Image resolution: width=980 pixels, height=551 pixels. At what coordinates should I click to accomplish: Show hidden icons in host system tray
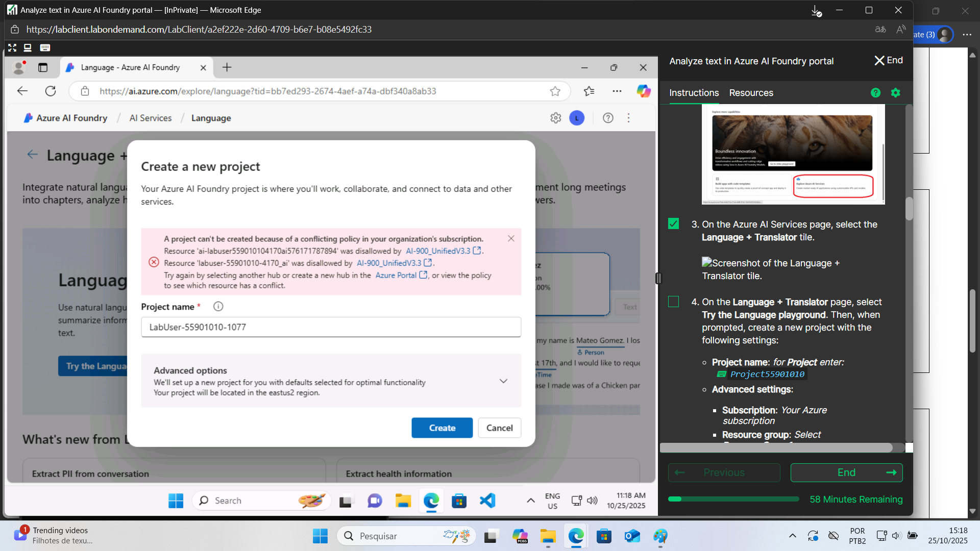[792, 536]
